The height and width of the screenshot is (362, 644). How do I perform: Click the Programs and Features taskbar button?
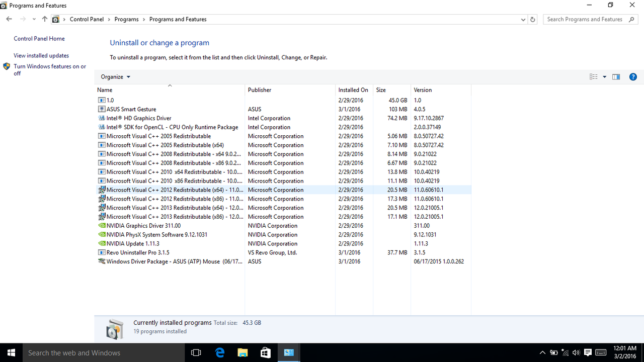[x=289, y=352]
